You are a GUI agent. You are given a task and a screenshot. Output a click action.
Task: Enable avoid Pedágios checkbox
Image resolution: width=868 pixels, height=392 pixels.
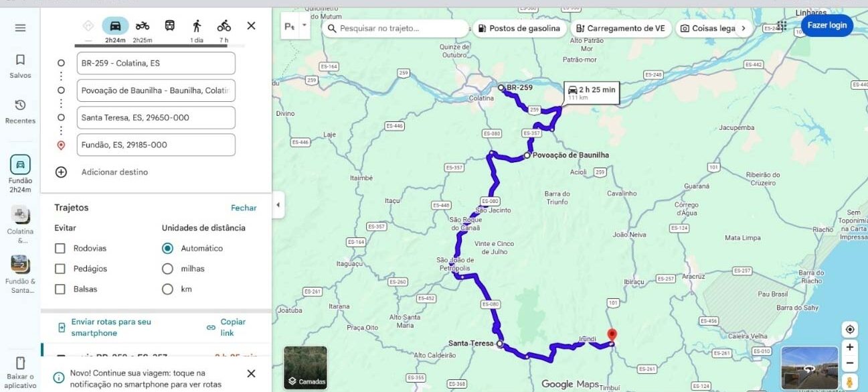coord(60,269)
